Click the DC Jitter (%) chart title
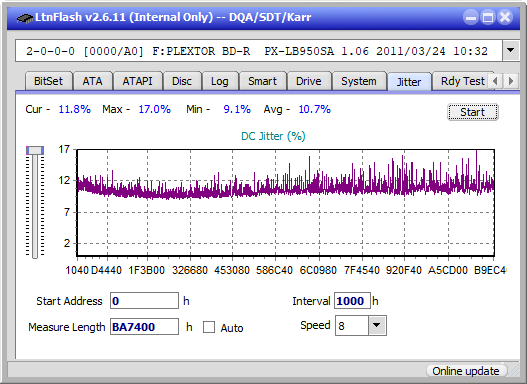527x384 pixels. [x=273, y=136]
